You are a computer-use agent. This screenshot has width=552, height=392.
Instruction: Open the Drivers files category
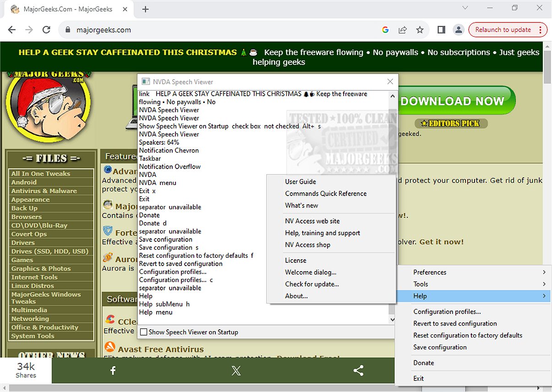point(23,243)
